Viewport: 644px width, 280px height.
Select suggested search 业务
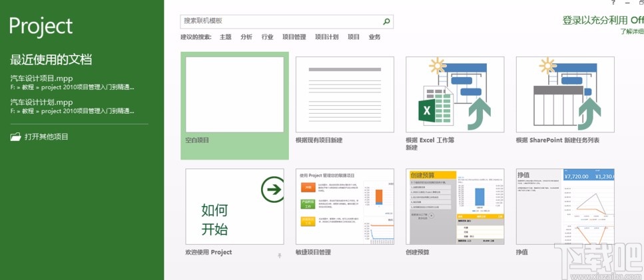(374, 37)
